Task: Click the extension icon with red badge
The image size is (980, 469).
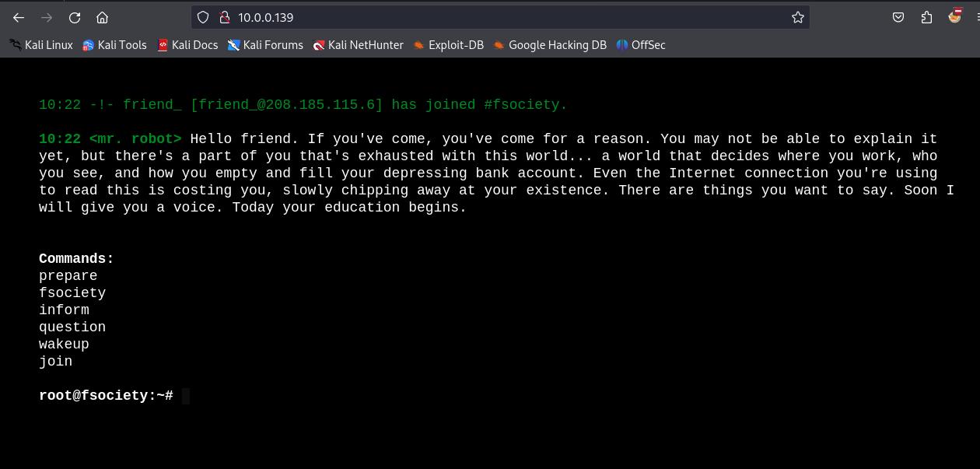Action: 955,16
